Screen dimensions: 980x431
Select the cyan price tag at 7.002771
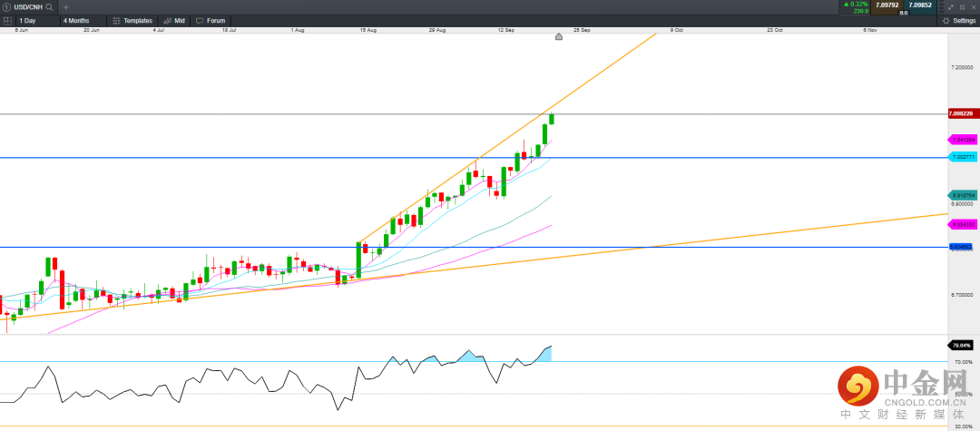pyautogui.click(x=962, y=157)
